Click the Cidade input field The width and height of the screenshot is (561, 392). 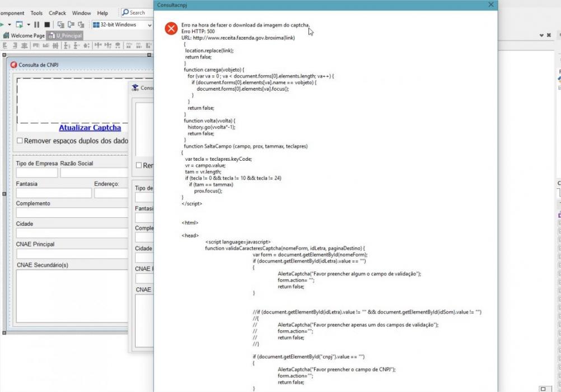tap(72, 233)
